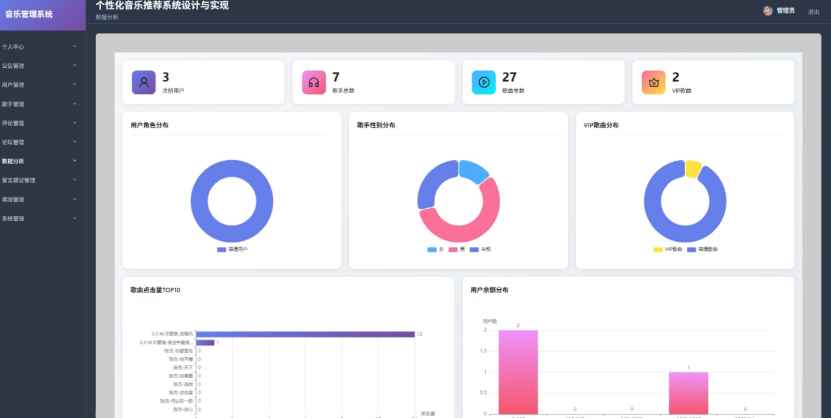Expand the 系统管理 chevron
Screen dimensions: 831x418
tap(75, 218)
